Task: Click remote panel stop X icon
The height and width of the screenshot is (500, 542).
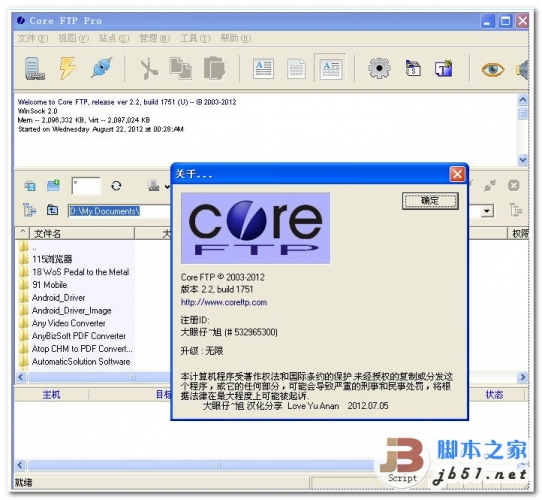Action: 514,185
